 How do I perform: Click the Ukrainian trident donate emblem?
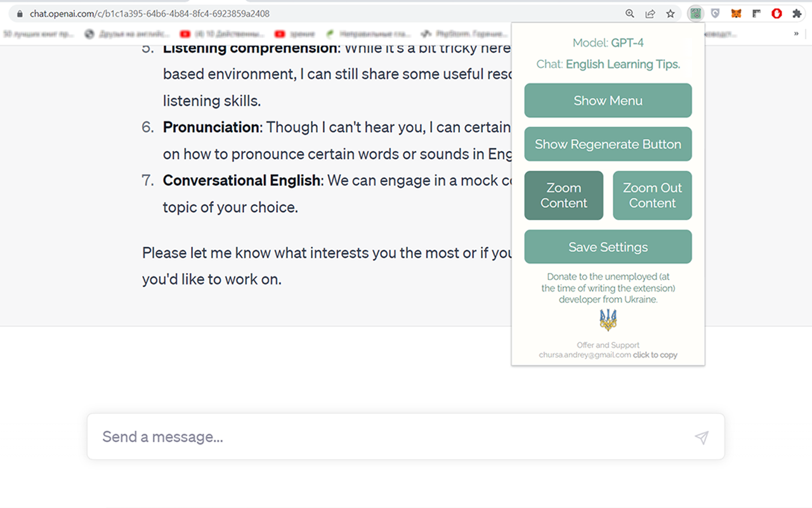pos(608,320)
